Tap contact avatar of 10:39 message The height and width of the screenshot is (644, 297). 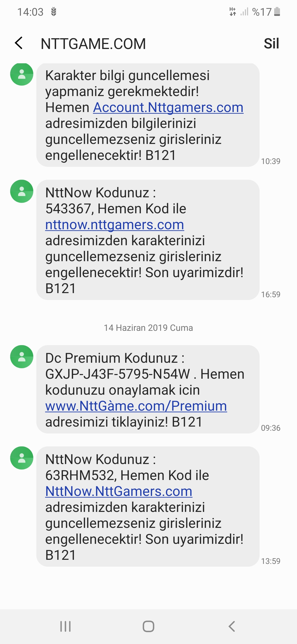coord(22,74)
